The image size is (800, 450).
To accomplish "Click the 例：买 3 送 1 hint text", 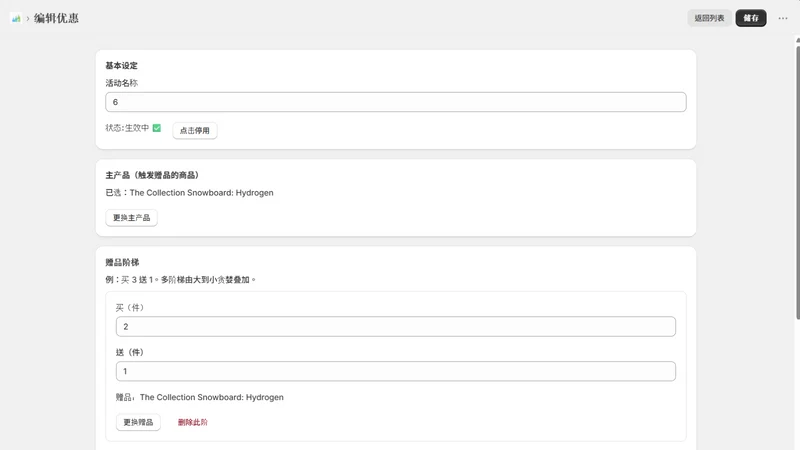I will (x=180, y=280).
